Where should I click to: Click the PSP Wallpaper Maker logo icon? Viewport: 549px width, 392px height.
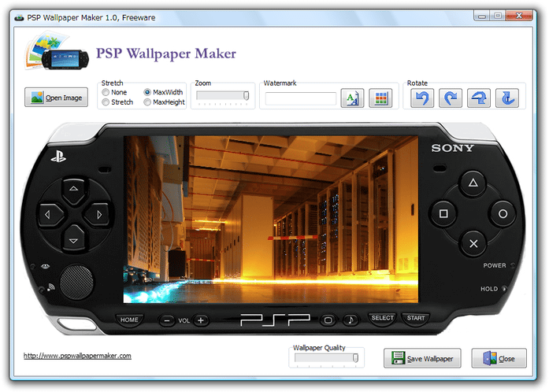(x=57, y=50)
